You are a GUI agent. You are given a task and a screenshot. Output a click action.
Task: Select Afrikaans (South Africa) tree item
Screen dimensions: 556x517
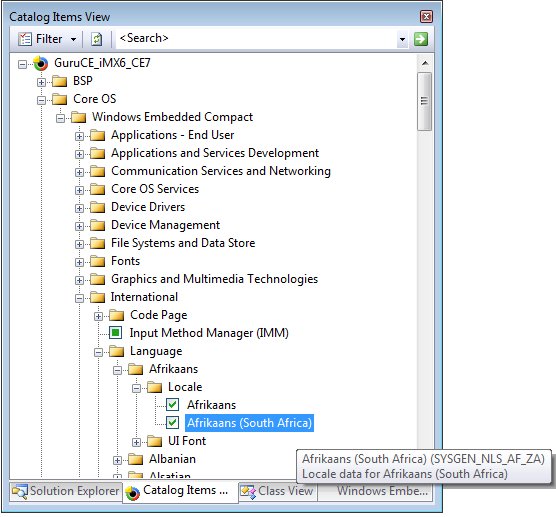click(x=250, y=423)
